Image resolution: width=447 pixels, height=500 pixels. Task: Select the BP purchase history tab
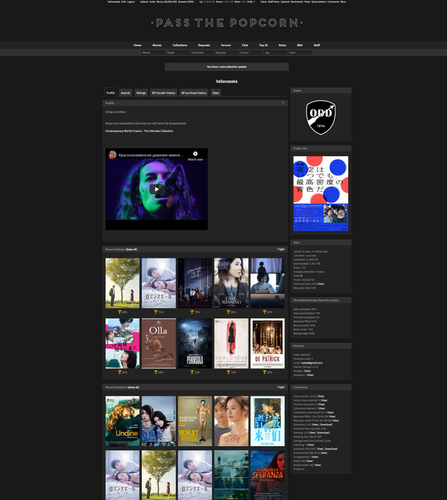[x=194, y=93]
